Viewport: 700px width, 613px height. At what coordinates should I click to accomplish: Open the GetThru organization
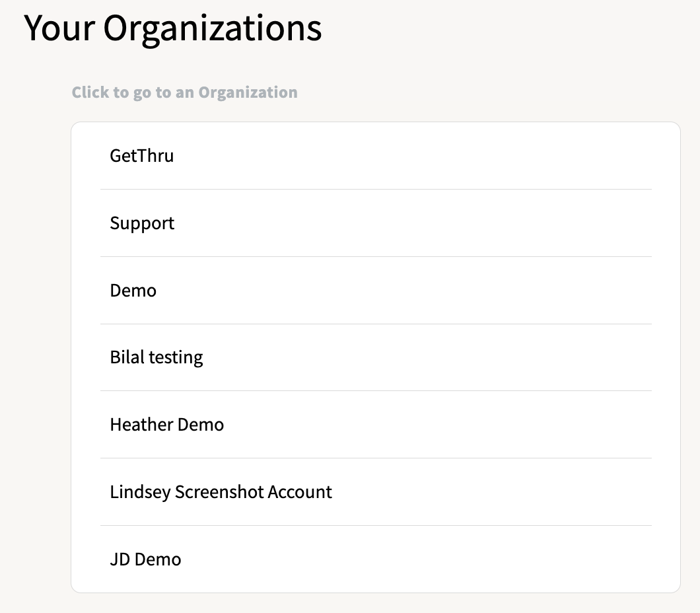tap(376, 156)
